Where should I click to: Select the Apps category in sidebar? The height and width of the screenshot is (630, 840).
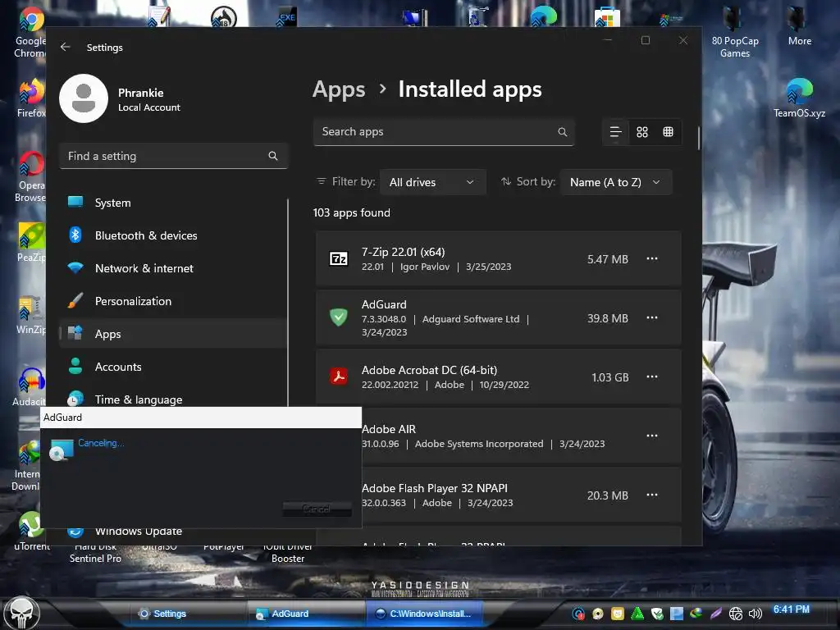pyautogui.click(x=174, y=334)
